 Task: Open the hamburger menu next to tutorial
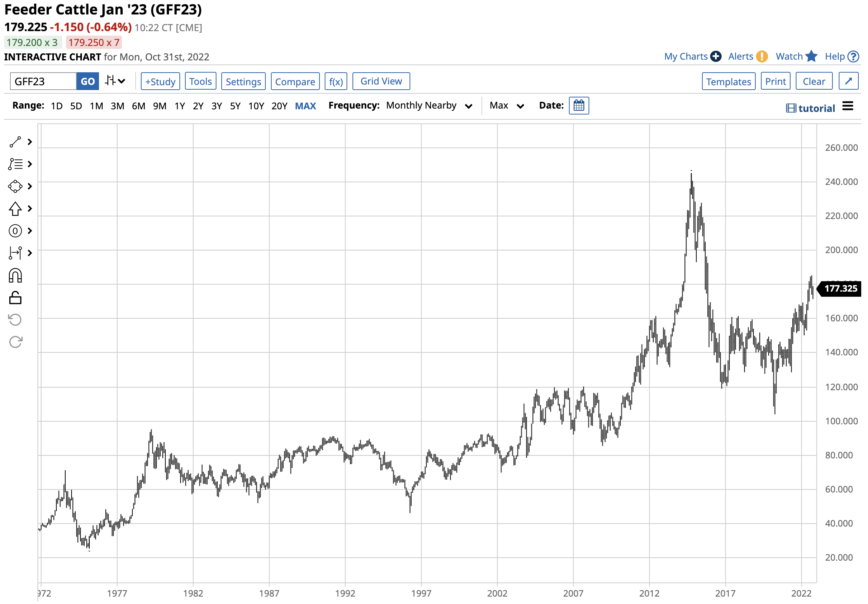(x=848, y=106)
